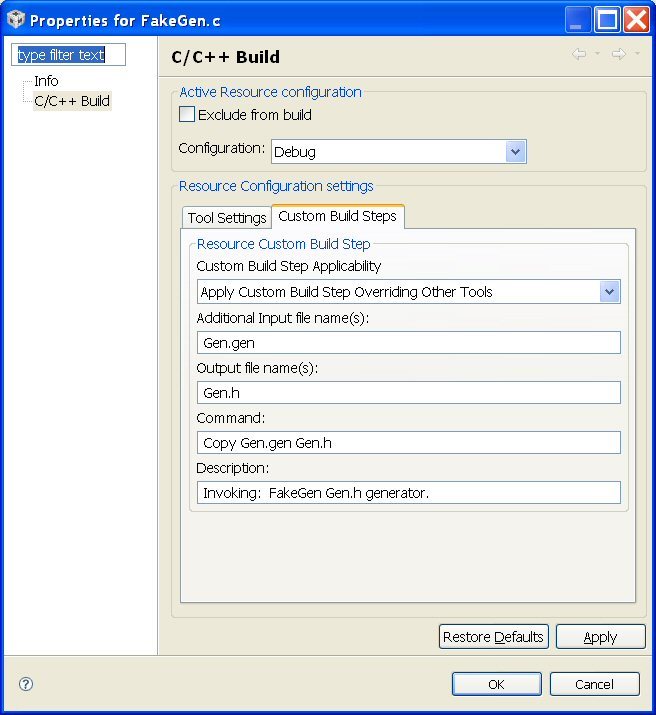The image size is (656, 715).
Task: Select Info in the properties tree
Action: pyautogui.click(x=46, y=81)
